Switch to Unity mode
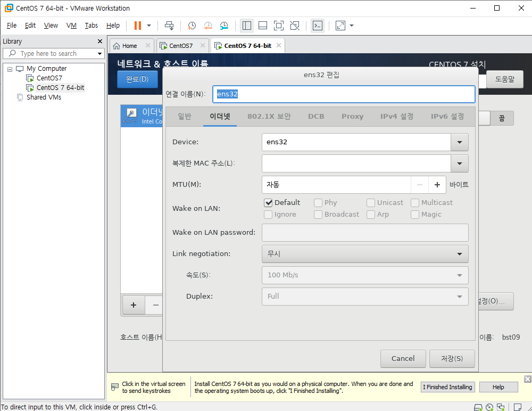 (x=295, y=26)
